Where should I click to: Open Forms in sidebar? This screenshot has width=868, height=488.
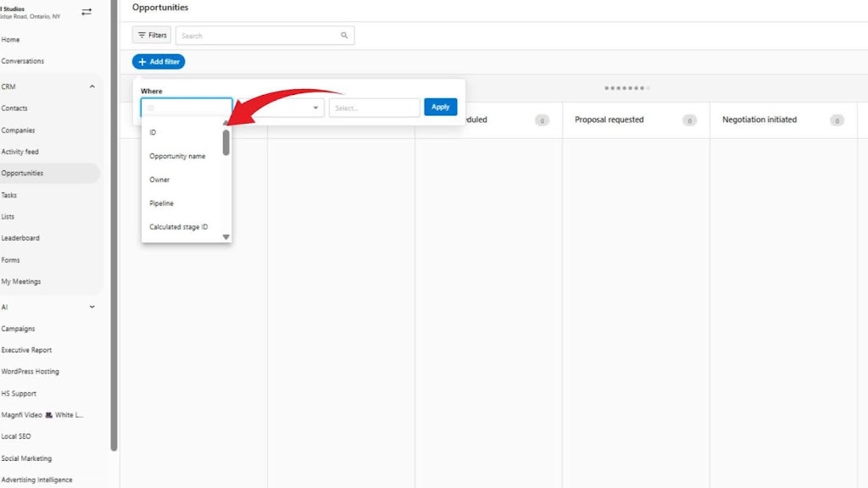click(x=10, y=259)
